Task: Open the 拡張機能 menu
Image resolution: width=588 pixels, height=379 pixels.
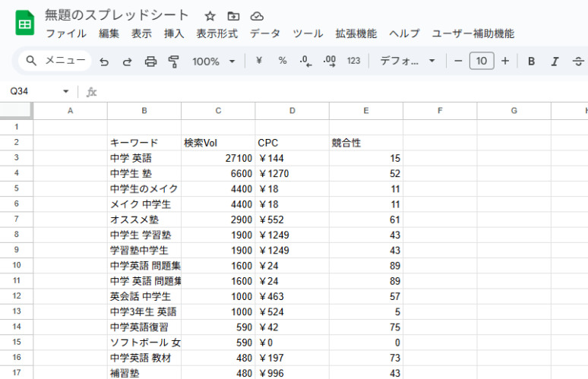Action: (356, 33)
